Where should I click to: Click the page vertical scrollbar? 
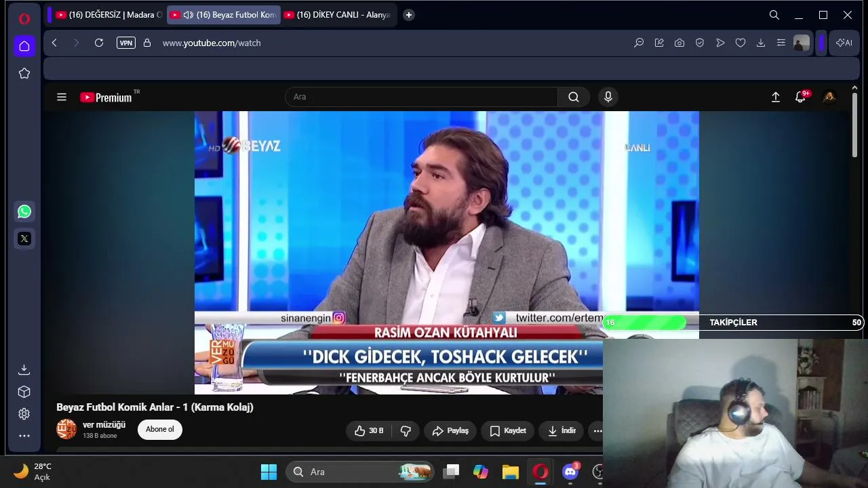point(854,125)
